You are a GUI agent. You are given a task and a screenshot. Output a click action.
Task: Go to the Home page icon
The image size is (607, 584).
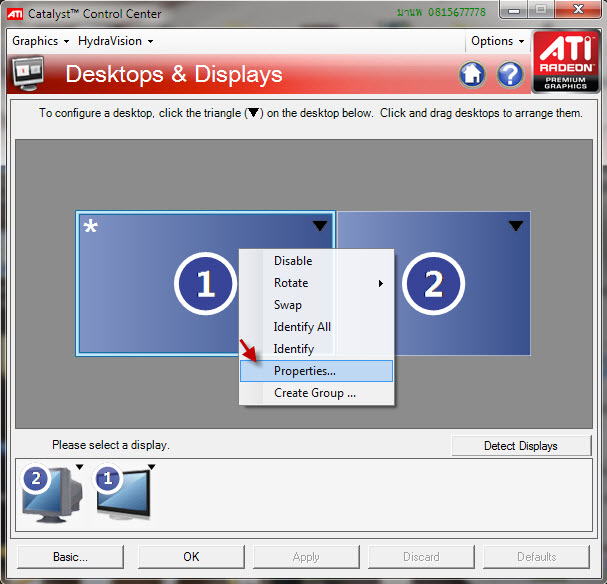tap(472, 74)
